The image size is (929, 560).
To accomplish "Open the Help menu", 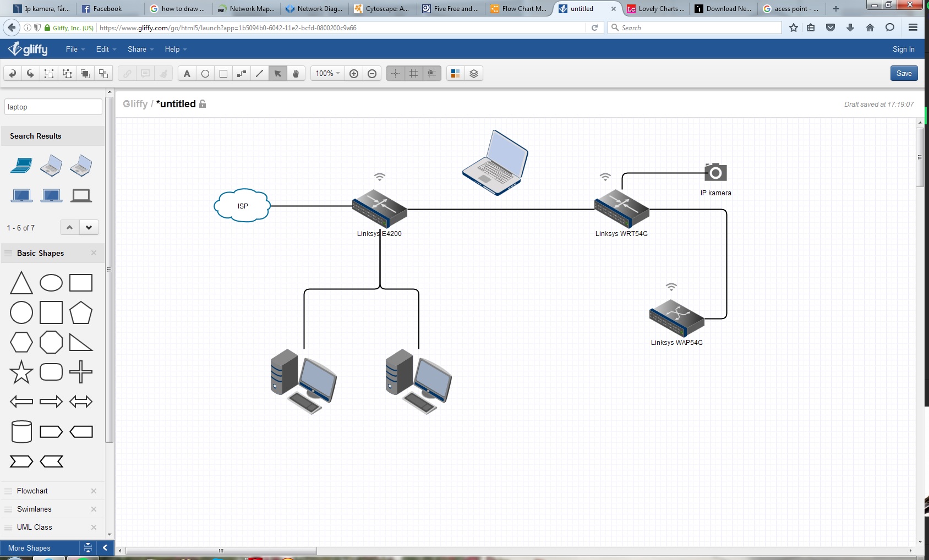I will (x=176, y=49).
